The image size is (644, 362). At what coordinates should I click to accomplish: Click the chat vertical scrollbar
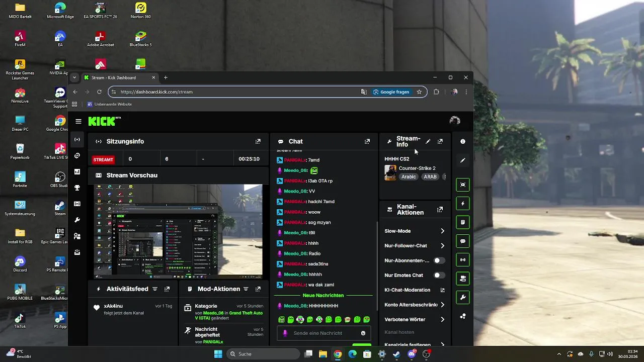pyautogui.click(x=377, y=265)
